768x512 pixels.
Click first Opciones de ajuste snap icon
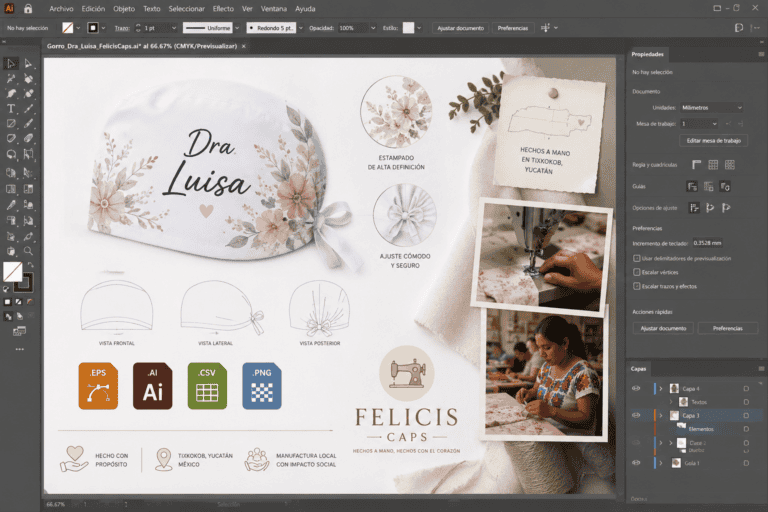(694, 208)
